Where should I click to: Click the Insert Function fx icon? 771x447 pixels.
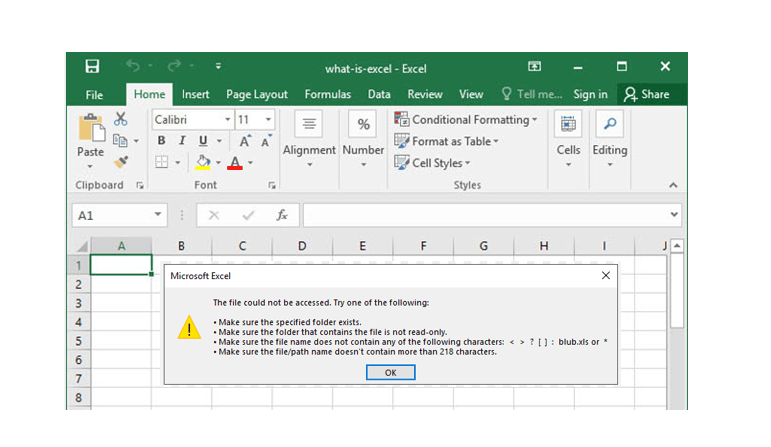point(282,215)
